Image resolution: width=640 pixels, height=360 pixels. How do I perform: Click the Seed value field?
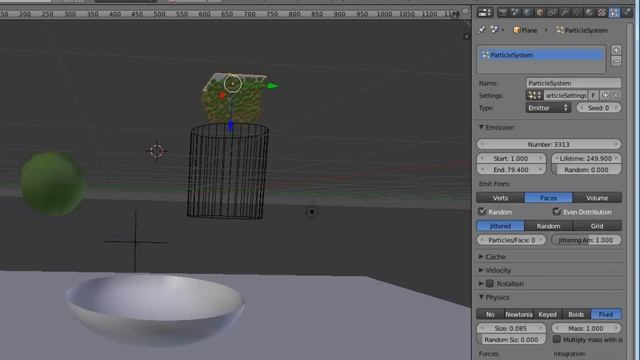click(599, 108)
